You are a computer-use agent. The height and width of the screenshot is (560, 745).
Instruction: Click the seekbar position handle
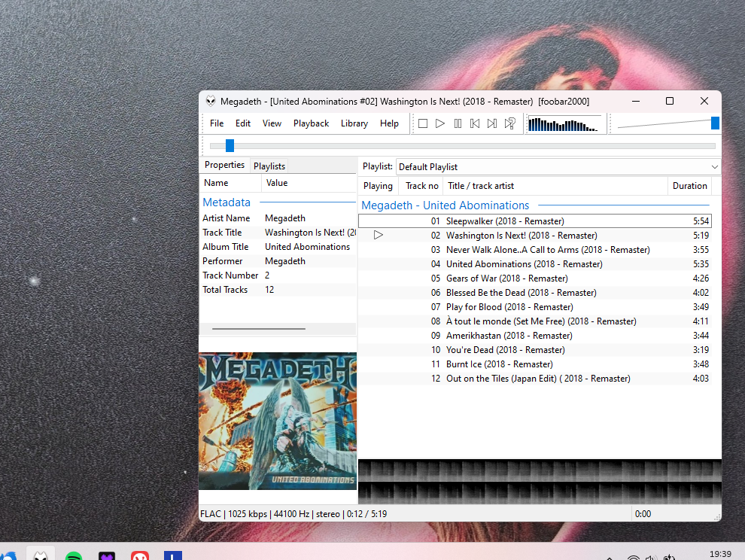pyautogui.click(x=230, y=145)
